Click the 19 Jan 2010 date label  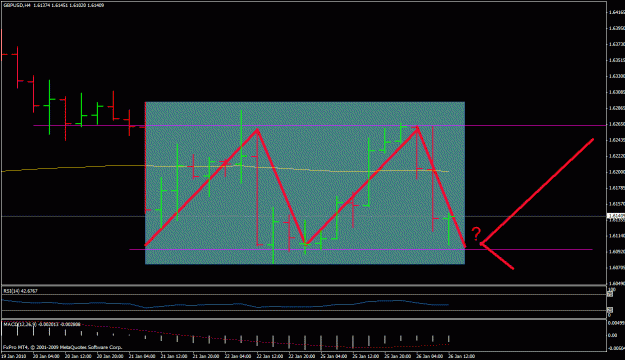(x=14, y=356)
